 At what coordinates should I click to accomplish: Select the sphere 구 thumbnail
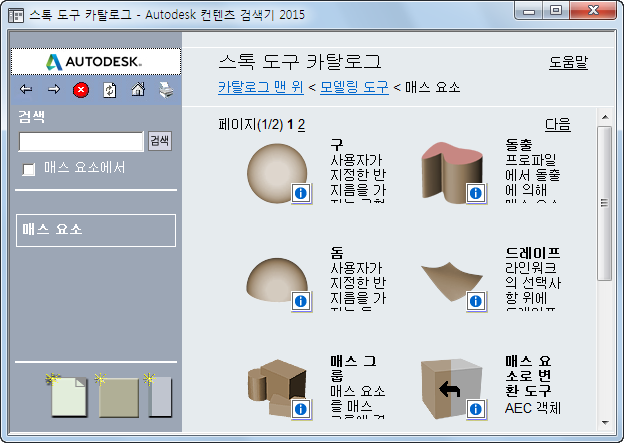[x=277, y=174]
